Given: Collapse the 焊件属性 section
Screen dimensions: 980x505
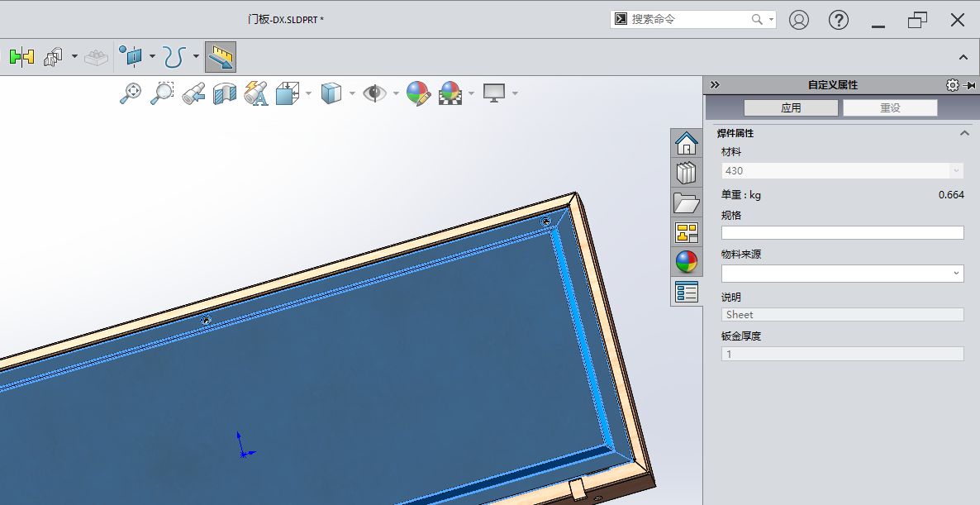Looking at the screenshot, I should (964, 133).
